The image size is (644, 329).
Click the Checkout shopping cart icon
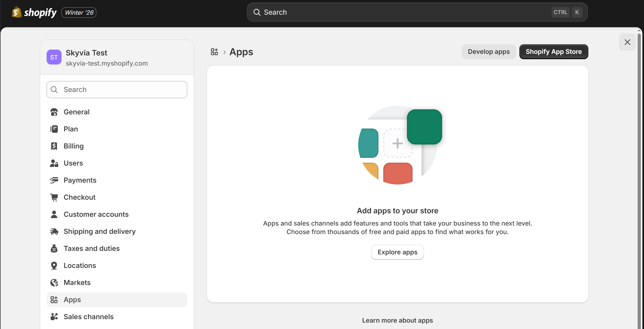(54, 197)
